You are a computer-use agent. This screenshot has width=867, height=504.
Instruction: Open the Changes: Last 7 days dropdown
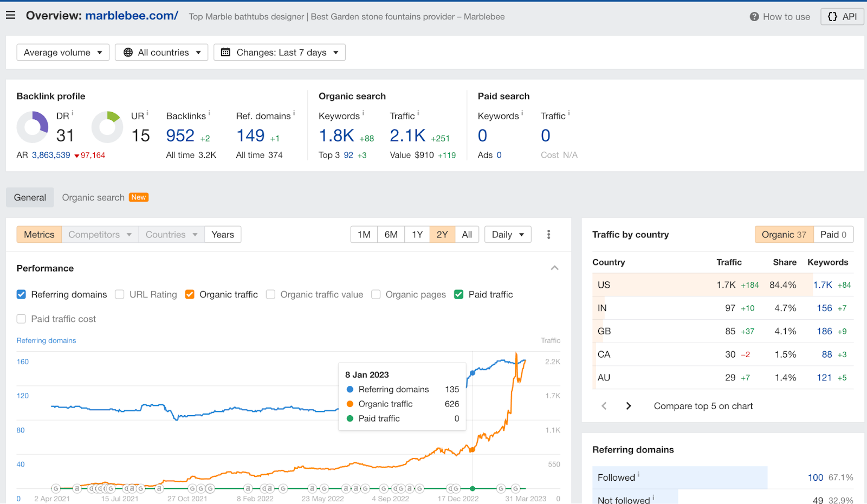(x=280, y=53)
